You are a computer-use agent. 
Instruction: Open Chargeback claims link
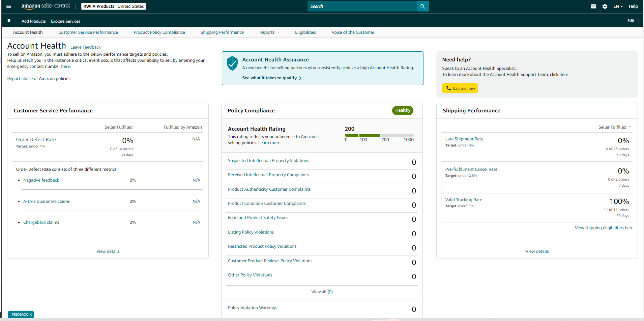[x=41, y=222]
